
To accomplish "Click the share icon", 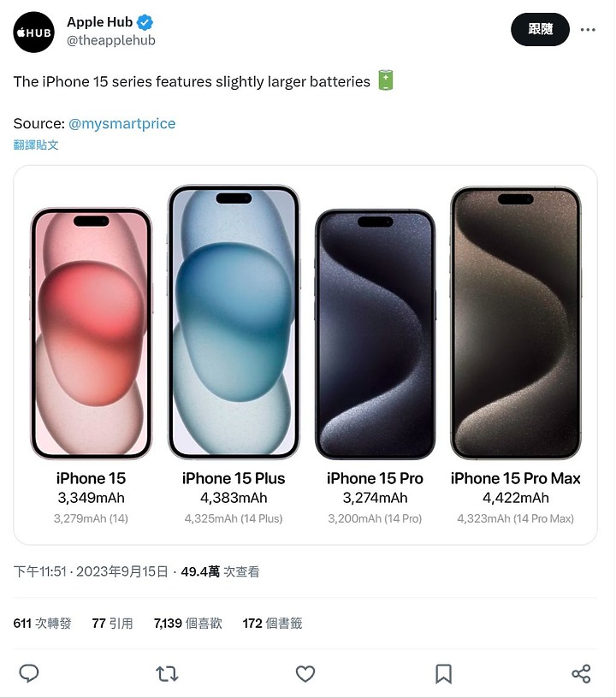I will (x=581, y=674).
